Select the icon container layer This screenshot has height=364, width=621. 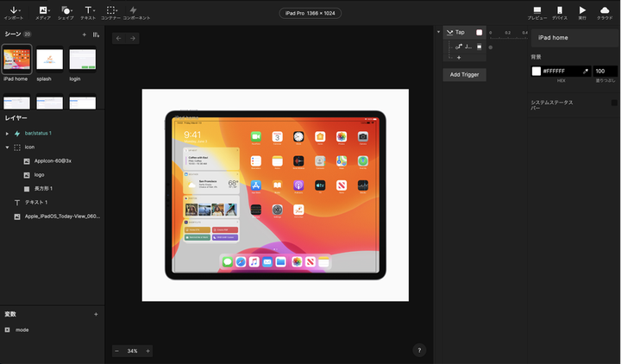[53, 147]
